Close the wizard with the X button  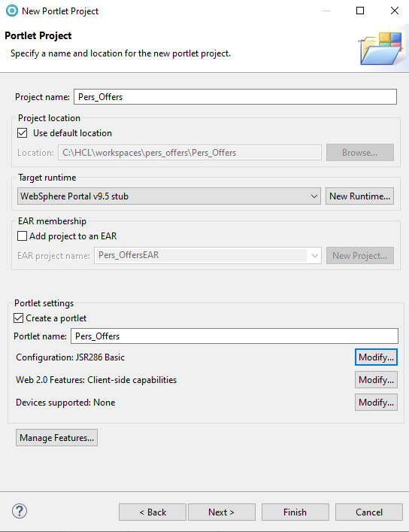click(x=395, y=11)
